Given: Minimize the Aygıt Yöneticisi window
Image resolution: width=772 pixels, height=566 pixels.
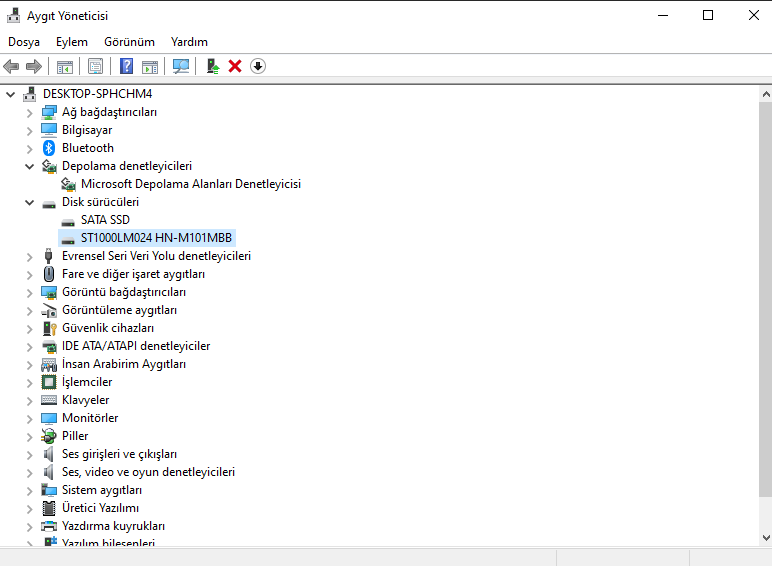Looking at the screenshot, I should pos(663,15).
